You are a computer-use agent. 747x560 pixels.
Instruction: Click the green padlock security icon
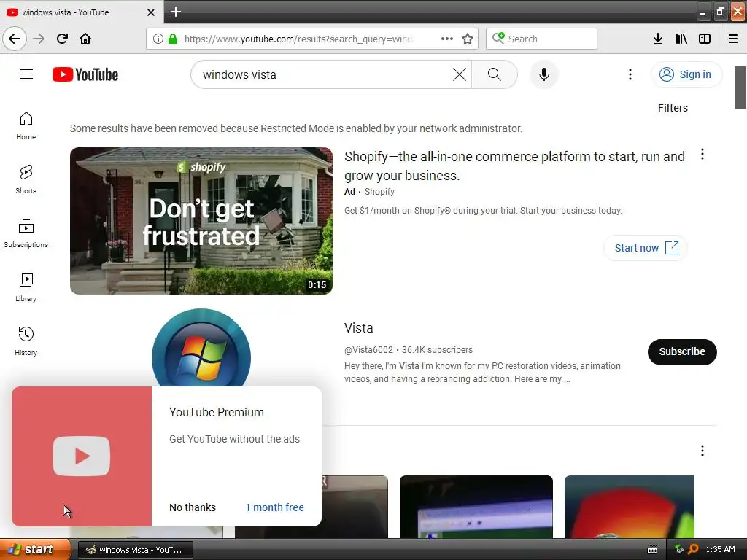pos(173,39)
